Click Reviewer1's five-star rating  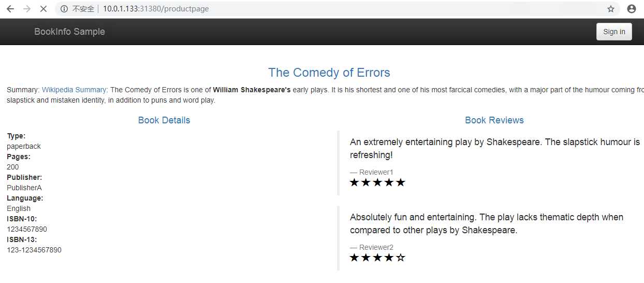pyautogui.click(x=377, y=182)
